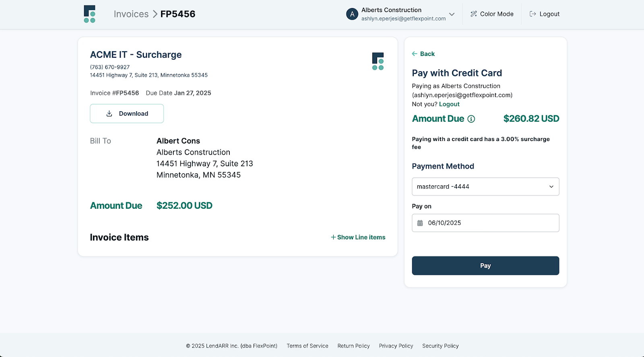Click the 'A' account avatar icon

[352, 14]
